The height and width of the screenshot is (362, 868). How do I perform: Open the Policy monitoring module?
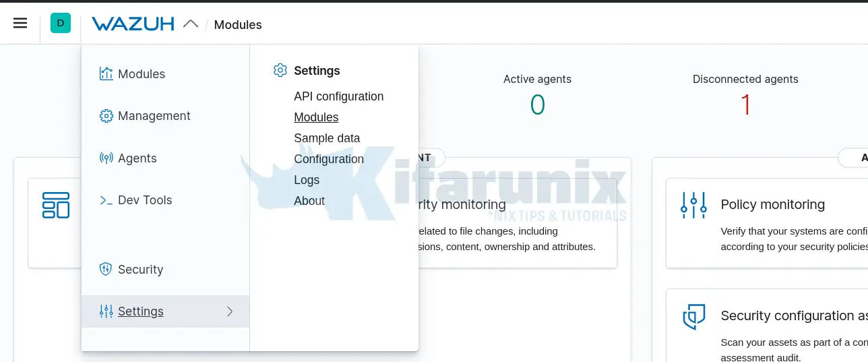coord(772,205)
